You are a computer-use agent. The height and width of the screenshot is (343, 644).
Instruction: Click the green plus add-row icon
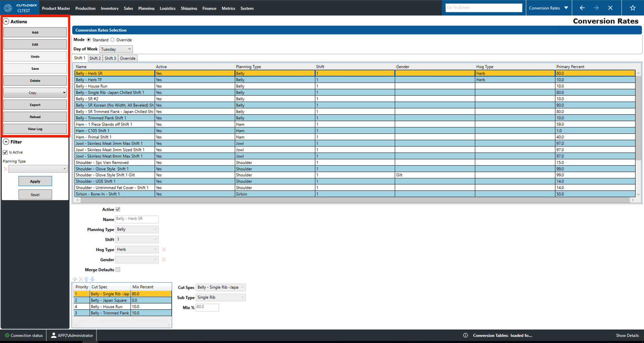pyautogui.click(x=75, y=279)
